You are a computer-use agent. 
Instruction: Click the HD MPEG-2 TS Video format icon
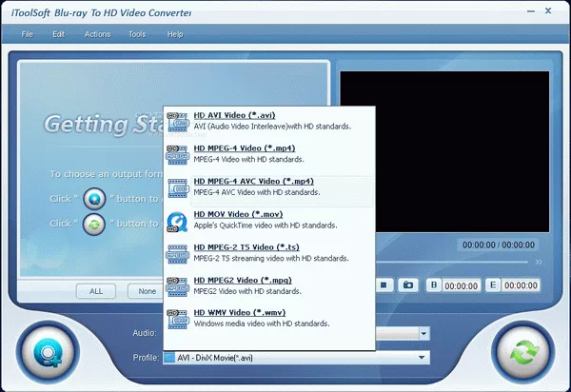(178, 254)
